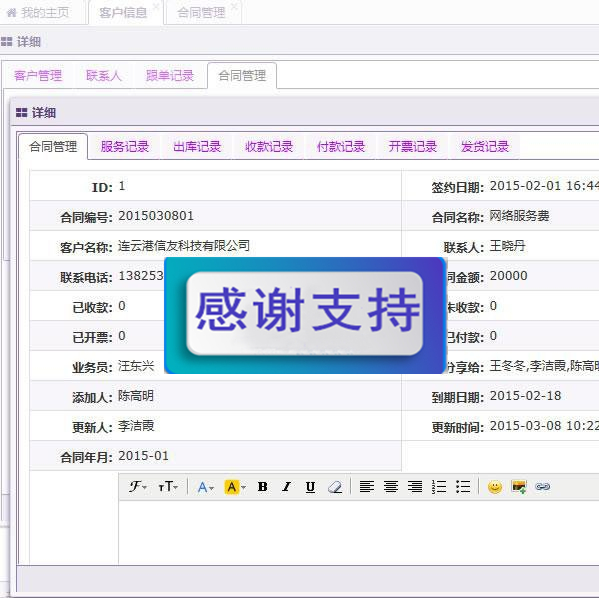Center align text in the editor
Image resolution: width=599 pixels, height=598 pixels.
pyautogui.click(x=391, y=486)
